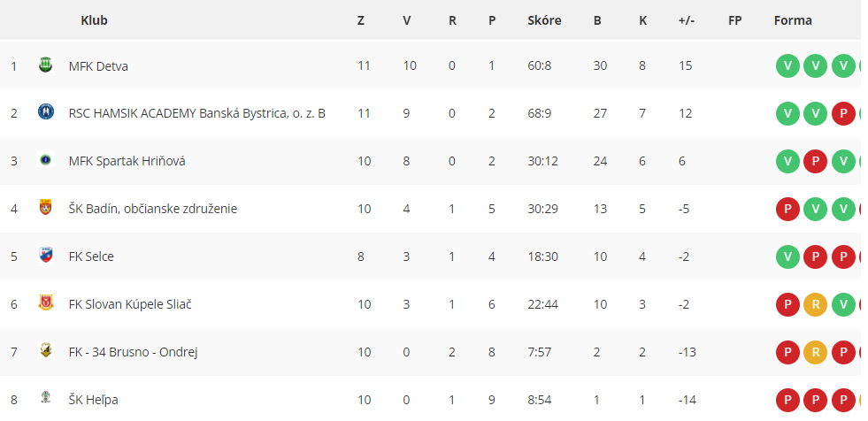The height and width of the screenshot is (421, 868).
Task: Click the MFK Detva club crest
Action: coord(45,65)
